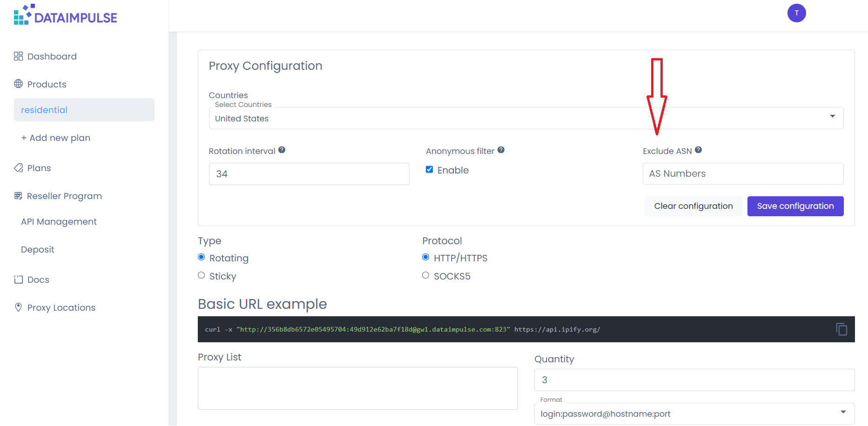868x426 pixels.
Task: Open the Format dropdown arrow
Action: coord(843,412)
